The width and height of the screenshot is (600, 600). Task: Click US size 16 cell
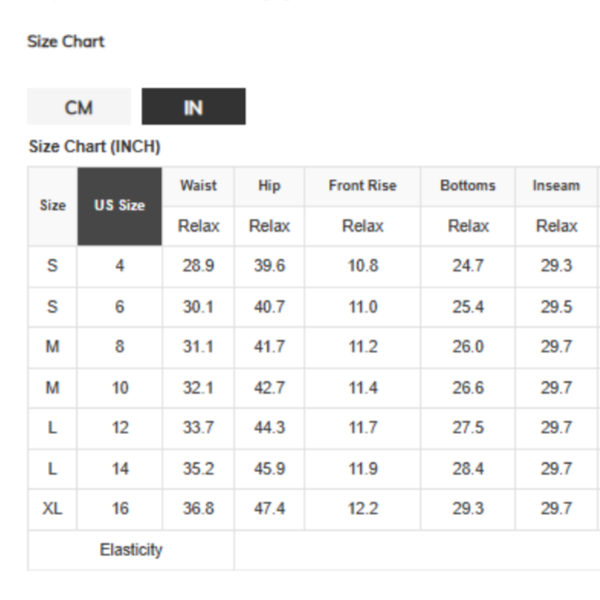point(120,509)
